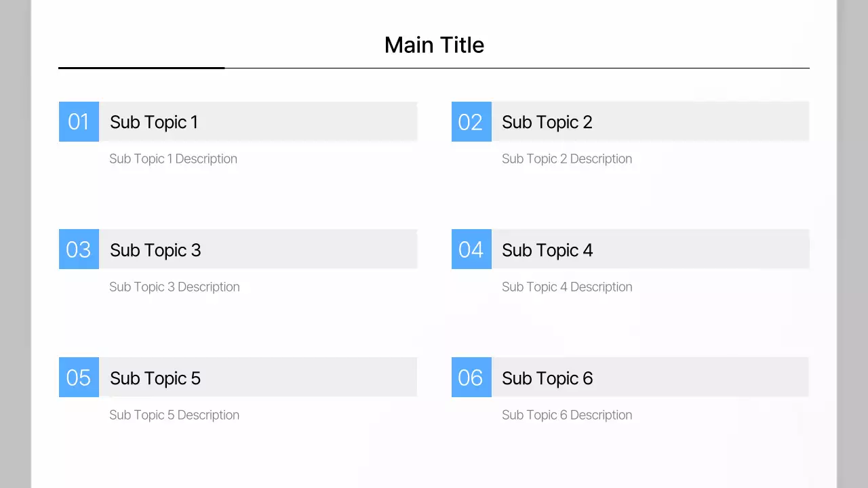Select the Sub Topic 6 heading
The width and height of the screenshot is (868, 488).
coord(547,378)
